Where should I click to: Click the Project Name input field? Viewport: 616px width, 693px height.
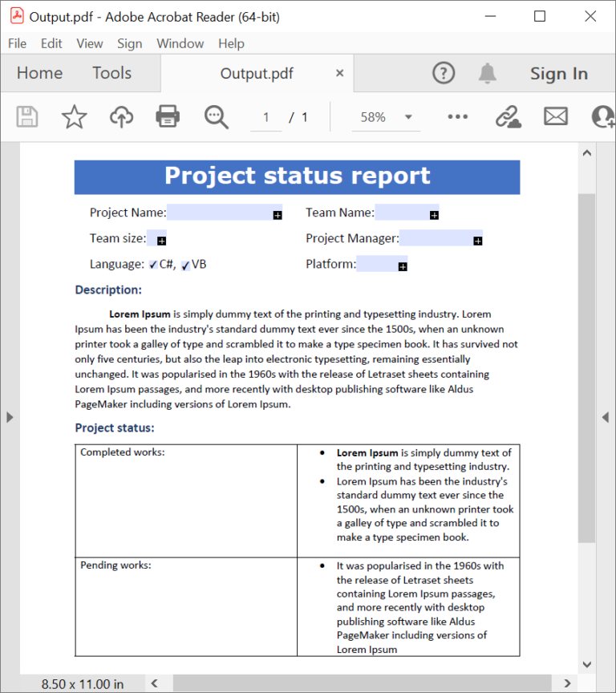(x=220, y=213)
